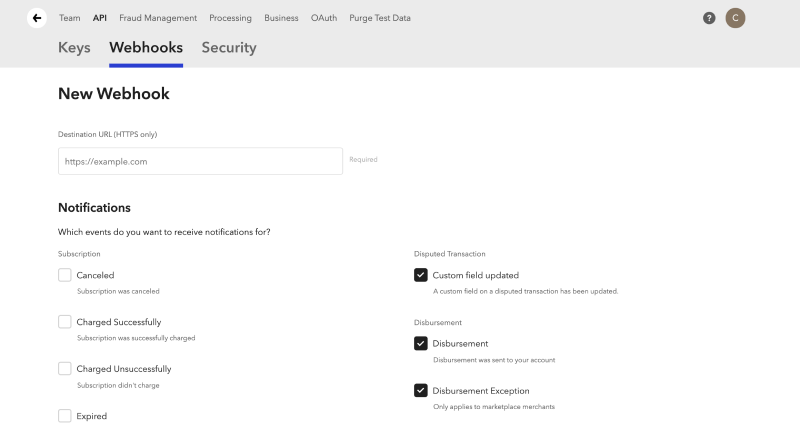Switch to the Keys tab
Image resolution: width=800 pixels, height=427 pixels.
74,47
